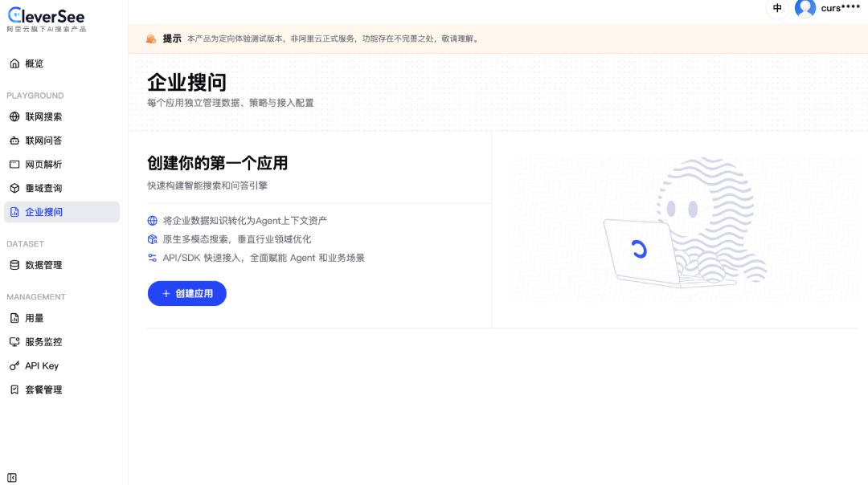Click the cube icon beside 原生多模态搜索
Screen dimensions: 868x485
pos(152,239)
